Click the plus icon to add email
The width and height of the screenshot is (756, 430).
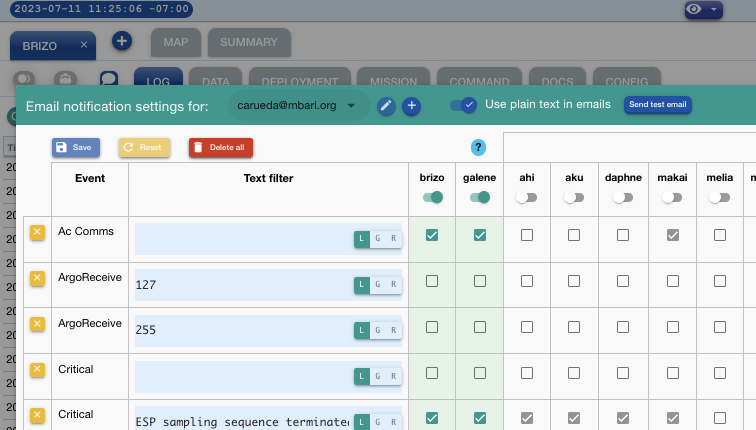coord(410,105)
